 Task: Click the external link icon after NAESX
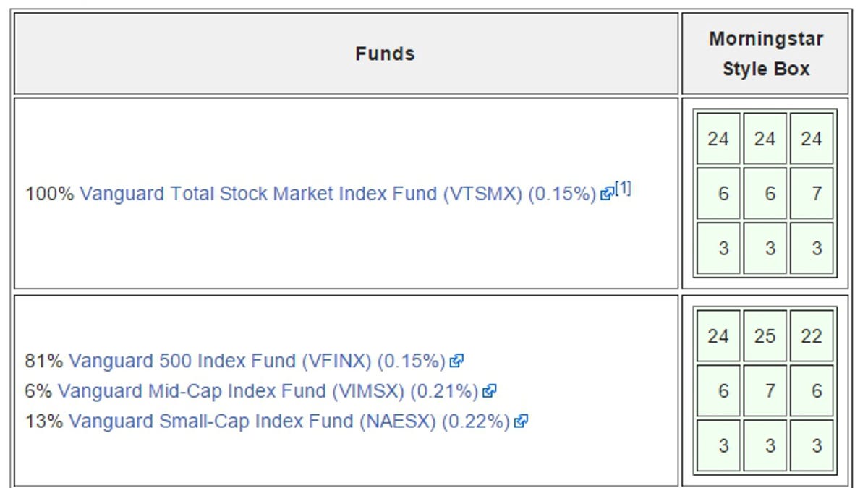tap(521, 421)
